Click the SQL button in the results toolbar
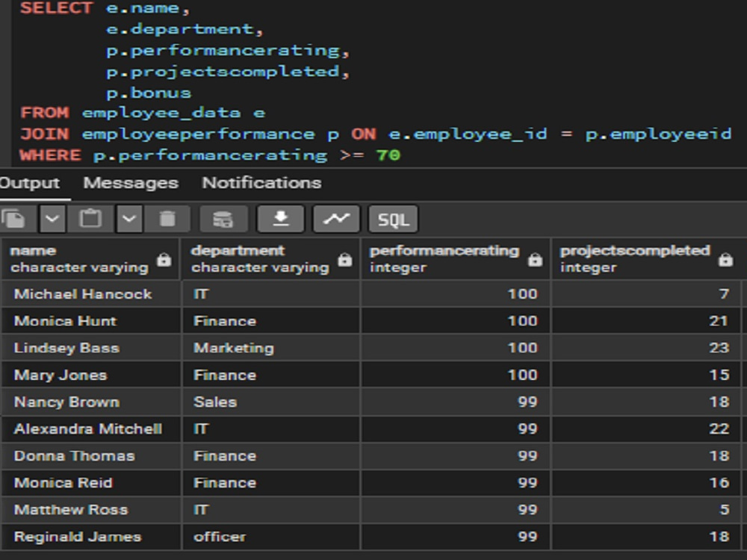The height and width of the screenshot is (560, 747). tap(394, 220)
